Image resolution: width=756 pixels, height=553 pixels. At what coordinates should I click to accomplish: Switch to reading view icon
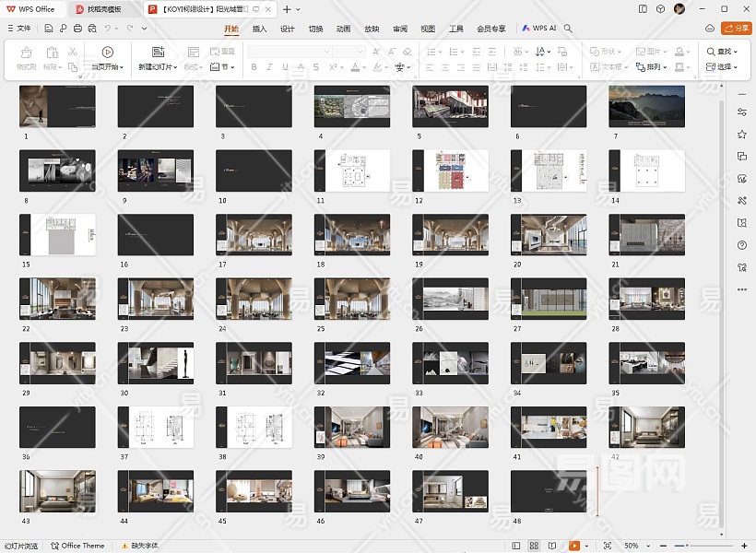point(554,546)
